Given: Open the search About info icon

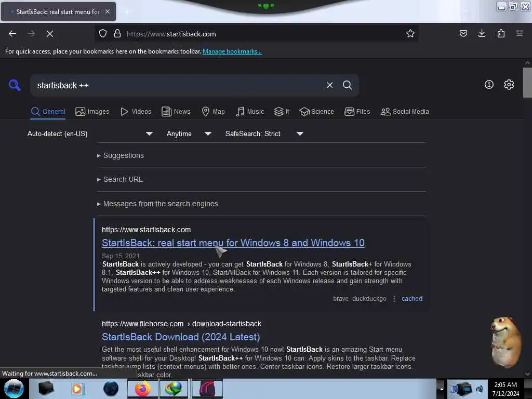Looking at the screenshot, I should point(489,85).
